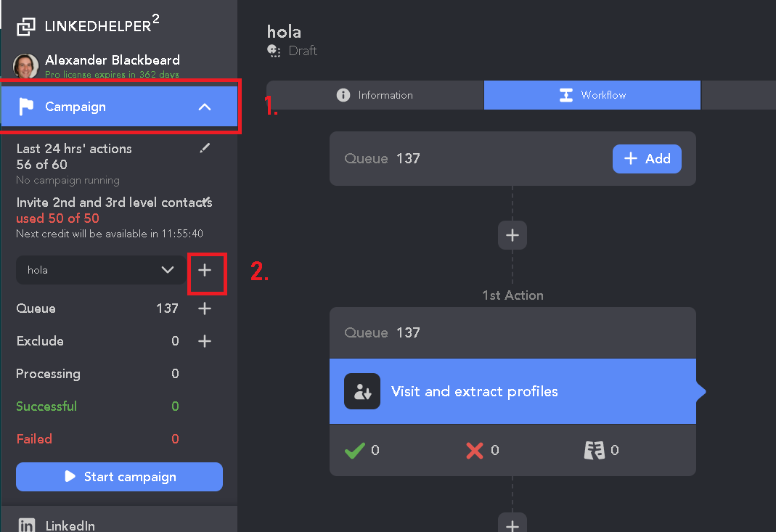Insert action with plus above 1st Action

pos(512,235)
